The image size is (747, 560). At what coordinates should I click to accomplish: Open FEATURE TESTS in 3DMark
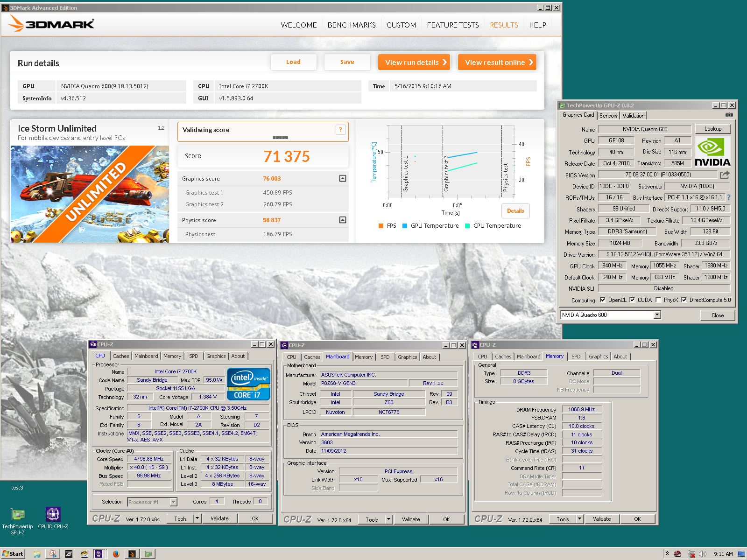pos(453,25)
